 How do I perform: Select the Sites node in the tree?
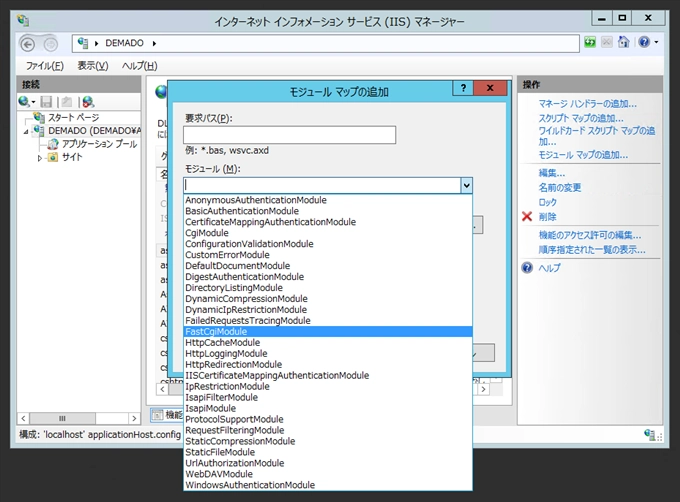tap(72, 157)
